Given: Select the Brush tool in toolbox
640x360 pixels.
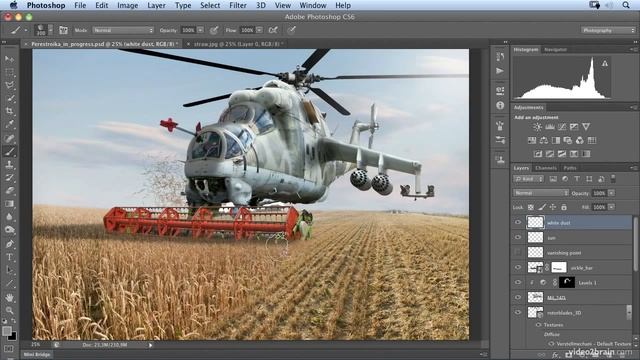Looking at the screenshot, I should pyautogui.click(x=9, y=151).
